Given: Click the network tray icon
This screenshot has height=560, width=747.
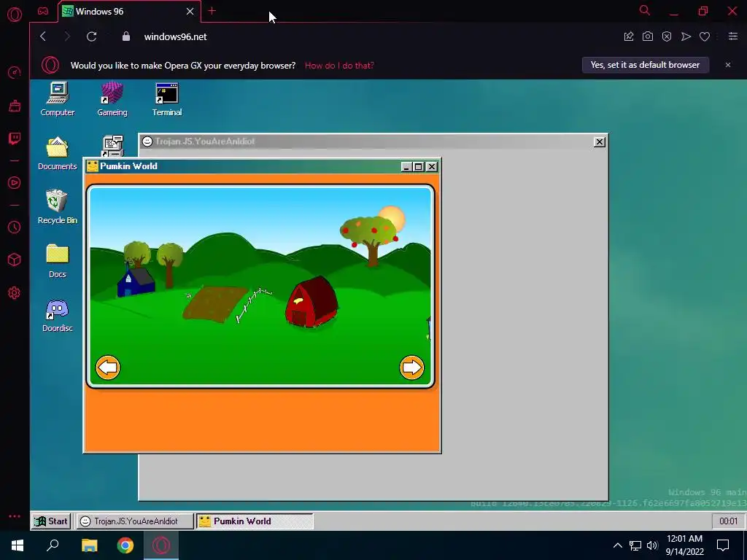Looking at the screenshot, I should tap(635, 545).
